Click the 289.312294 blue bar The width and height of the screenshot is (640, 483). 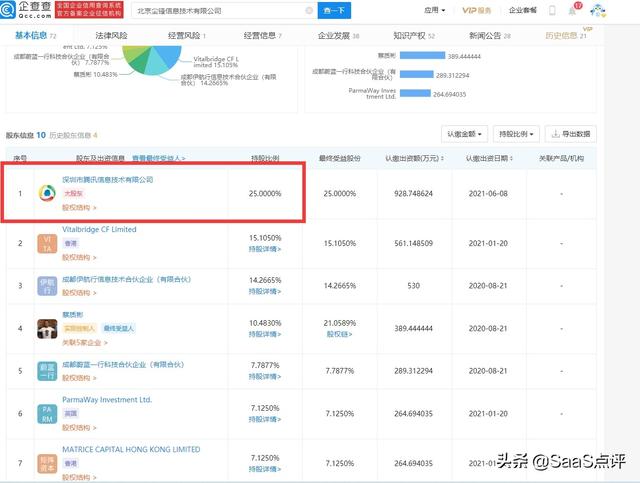[416, 74]
